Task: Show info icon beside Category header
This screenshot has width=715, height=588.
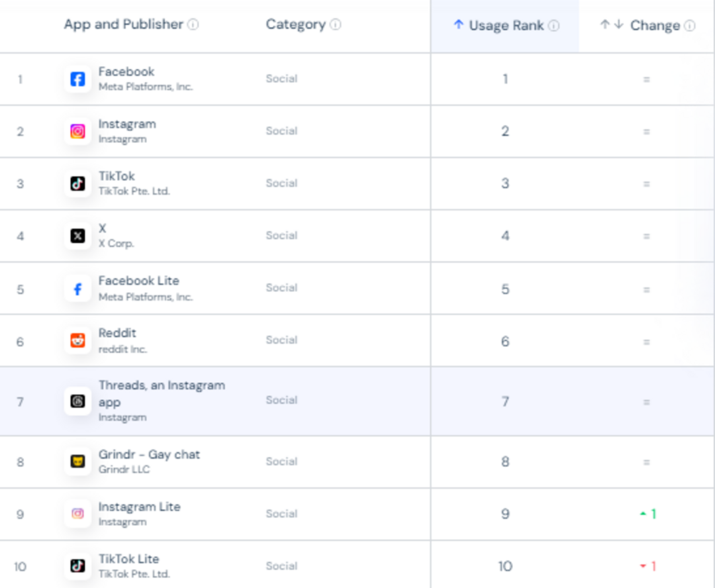Action: tap(336, 24)
